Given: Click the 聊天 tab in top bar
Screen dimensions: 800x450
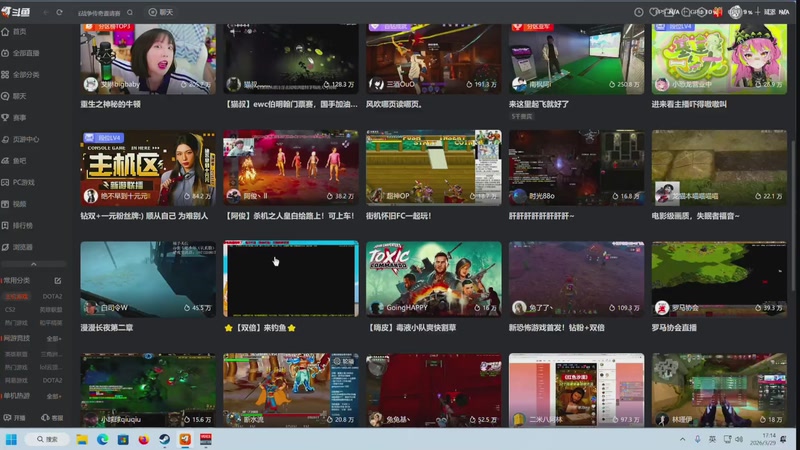Looking at the screenshot, I should [x=161, y=12].
